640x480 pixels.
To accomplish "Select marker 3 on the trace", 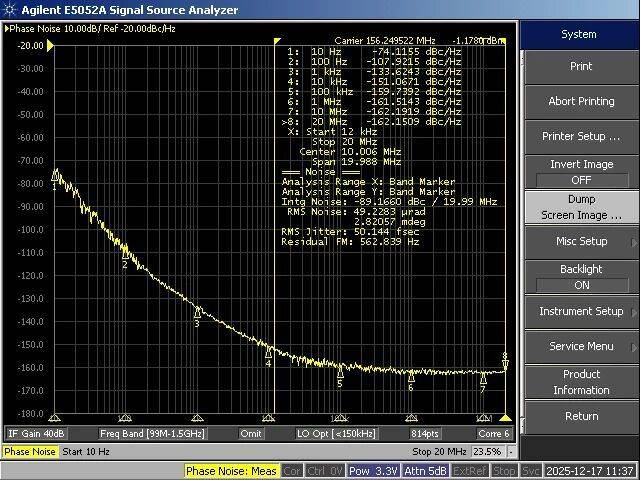I will 197,313.
